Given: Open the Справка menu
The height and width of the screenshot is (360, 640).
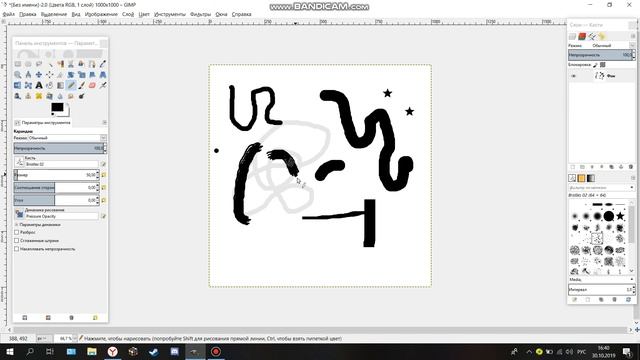Looking at the screenshot, I should coord(242,14).
